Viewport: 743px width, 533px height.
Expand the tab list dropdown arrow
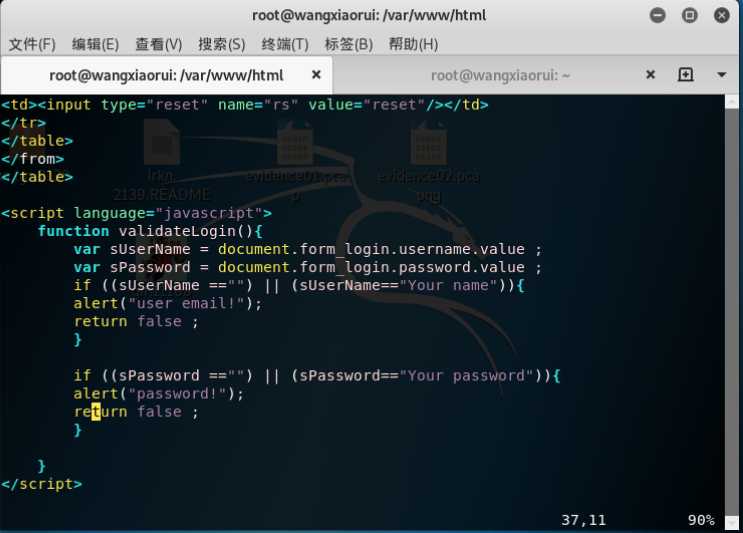click(x=722, y=74)
